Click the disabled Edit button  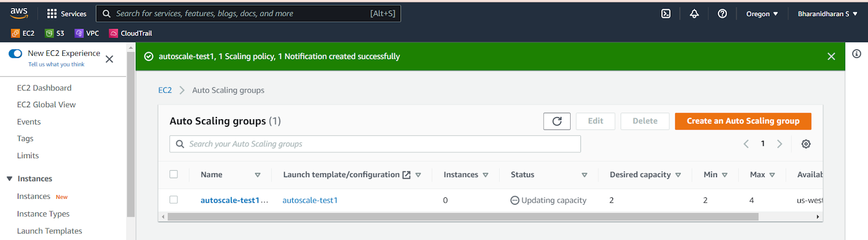(x=595, y=121)
